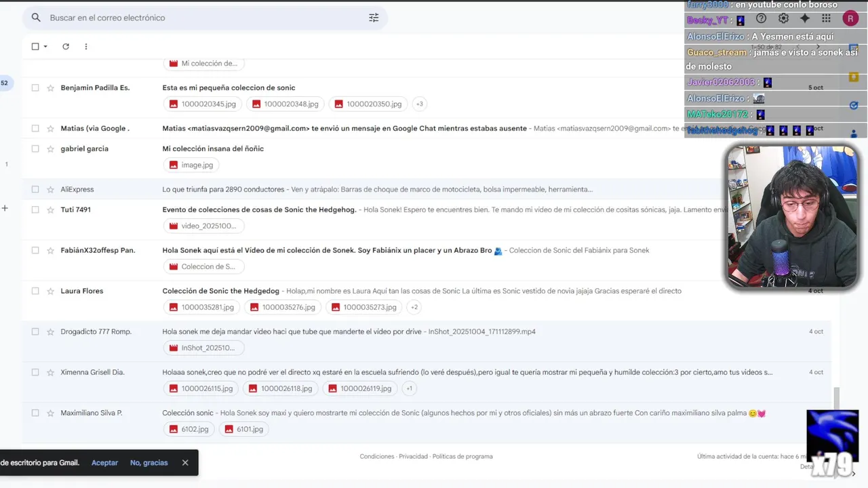Toggle the select-all checkbox
The width and height of the screenshot is (868, 488).
(35, 47)
